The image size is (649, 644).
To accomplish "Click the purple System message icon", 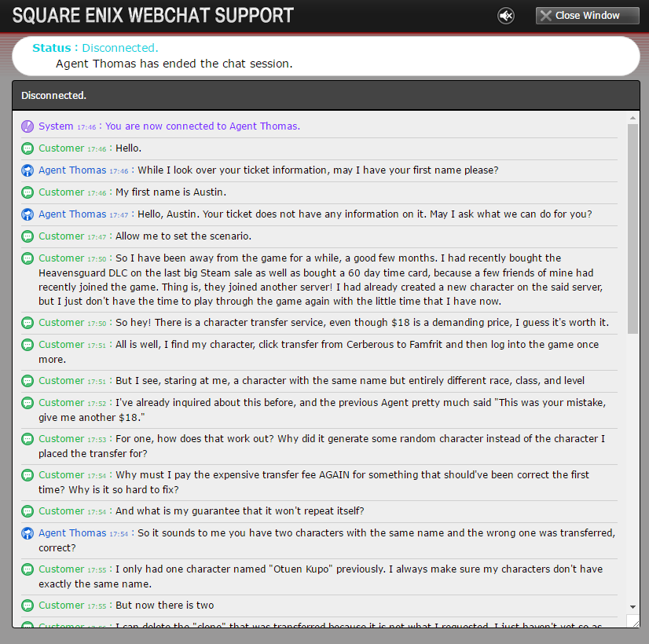I will 27,126.
